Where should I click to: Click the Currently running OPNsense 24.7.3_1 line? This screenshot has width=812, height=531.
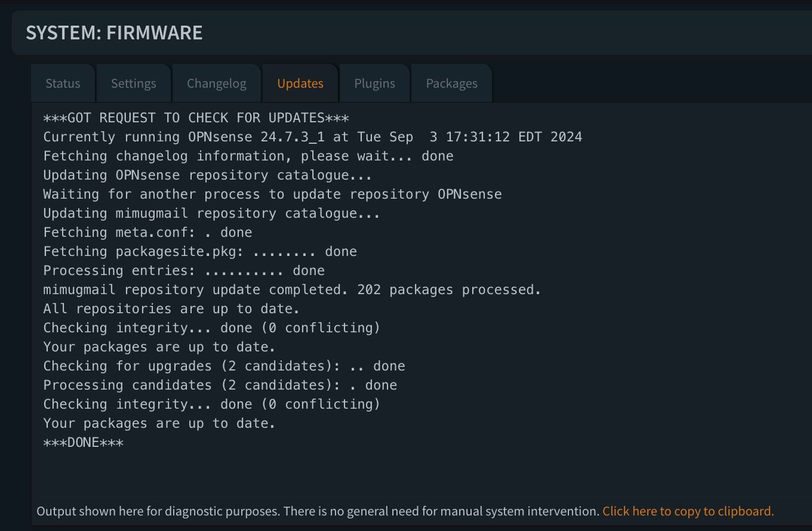point(312,137)
